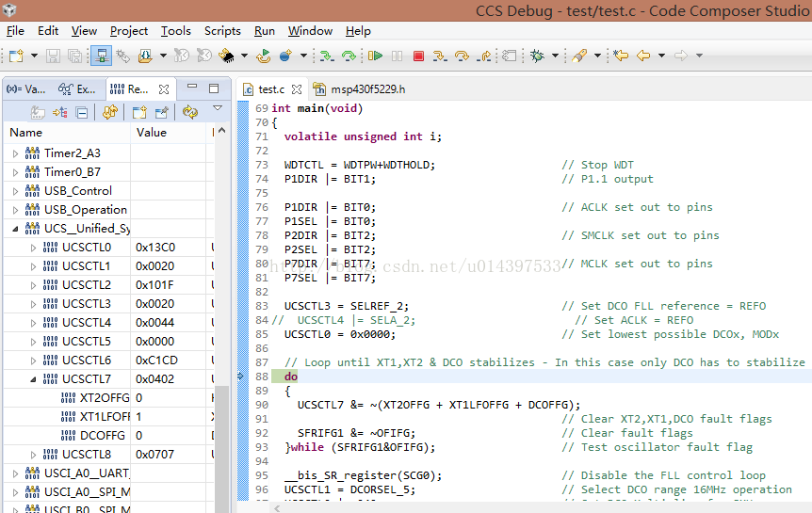Screen dimensions: 812x513
Task: Click the yellow refresh arrows icon
Action: pos(190,112)
